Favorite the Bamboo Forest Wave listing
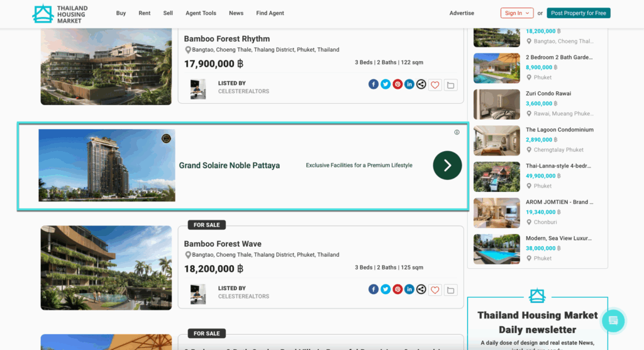Image resolution: width=644 pixels, height=350 pixels. [435, 290]
